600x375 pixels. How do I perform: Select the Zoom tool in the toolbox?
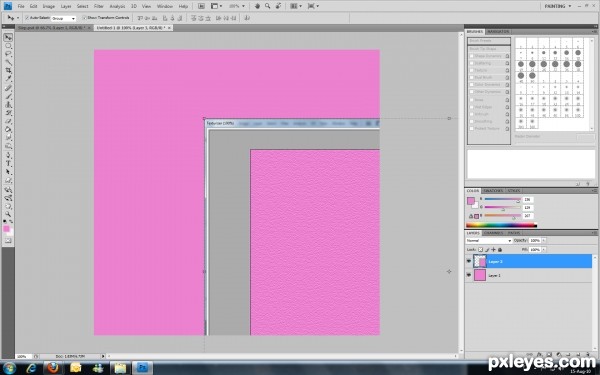[8, 214]
